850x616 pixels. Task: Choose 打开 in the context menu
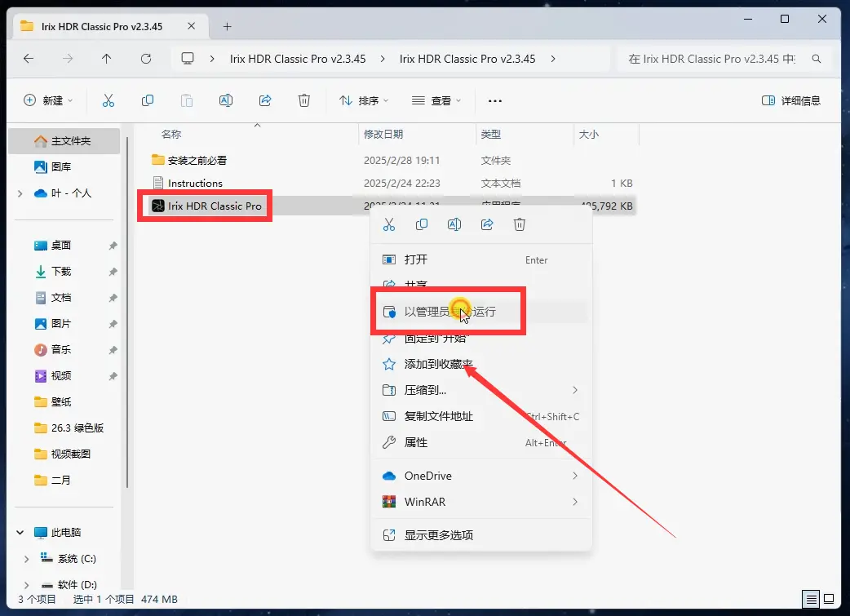click(480, 259)
